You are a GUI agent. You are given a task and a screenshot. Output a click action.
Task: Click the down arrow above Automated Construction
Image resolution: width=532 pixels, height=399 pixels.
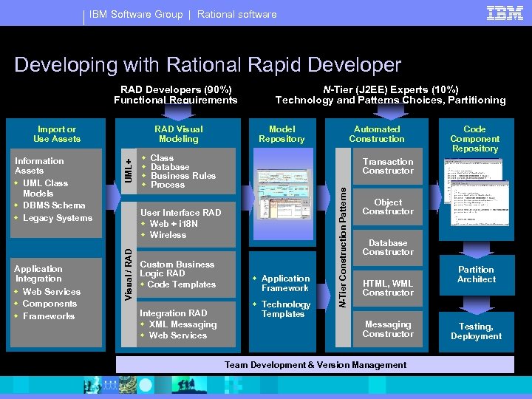click(x=391, y=112)
